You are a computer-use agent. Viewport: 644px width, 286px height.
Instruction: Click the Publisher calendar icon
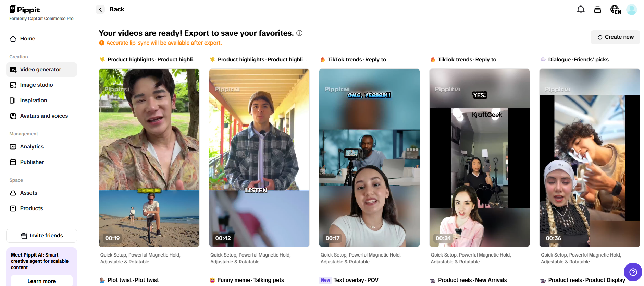point(13,162)
